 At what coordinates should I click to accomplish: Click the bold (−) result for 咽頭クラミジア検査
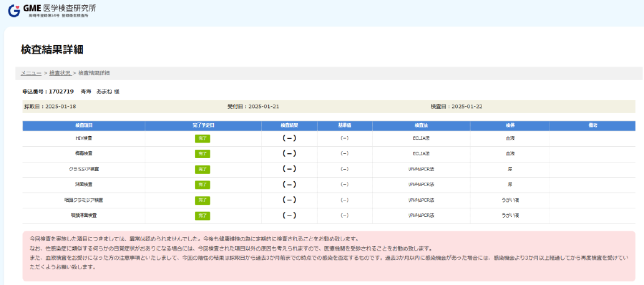[x=289, y=199]
